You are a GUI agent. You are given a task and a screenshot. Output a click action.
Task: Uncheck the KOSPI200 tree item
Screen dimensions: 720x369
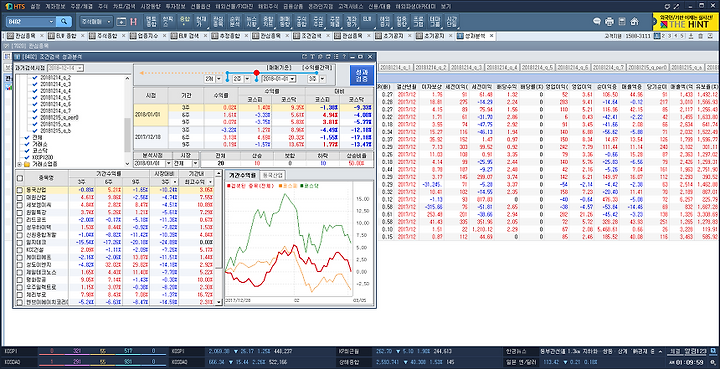tap(27, 157)
